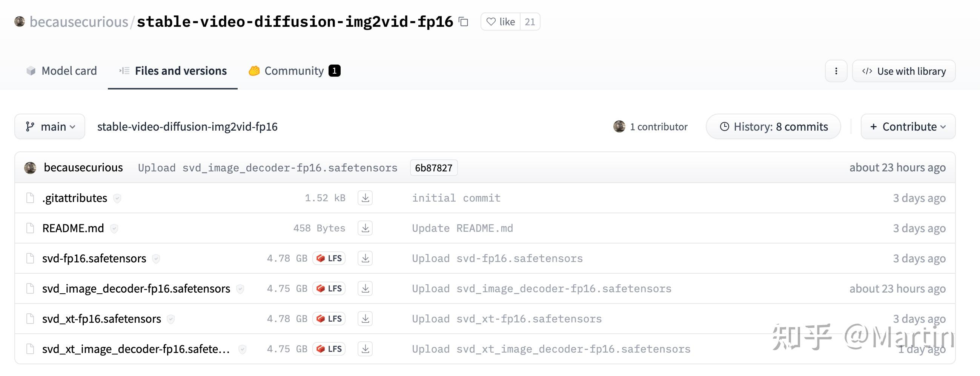Expand the main branch selector

(x=50, y=127)
